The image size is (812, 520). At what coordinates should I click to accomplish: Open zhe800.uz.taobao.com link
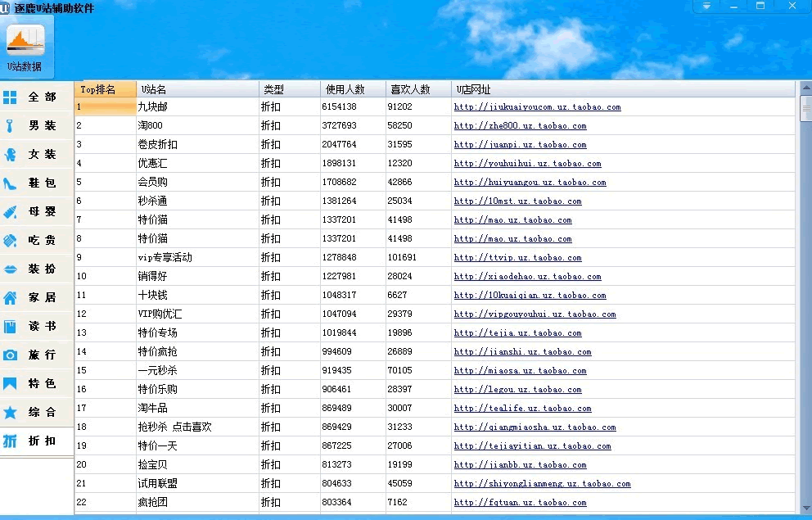[x=521, y=126]
